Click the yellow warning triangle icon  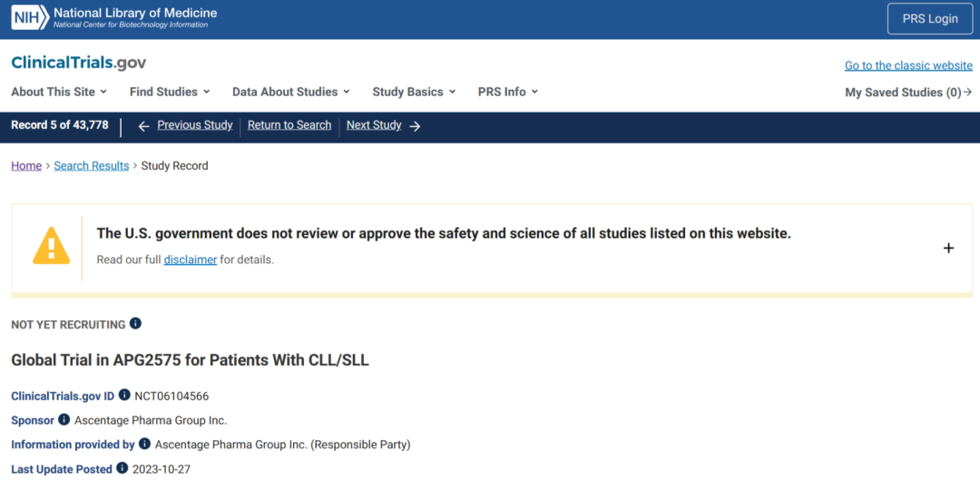(x=51, y=246)
